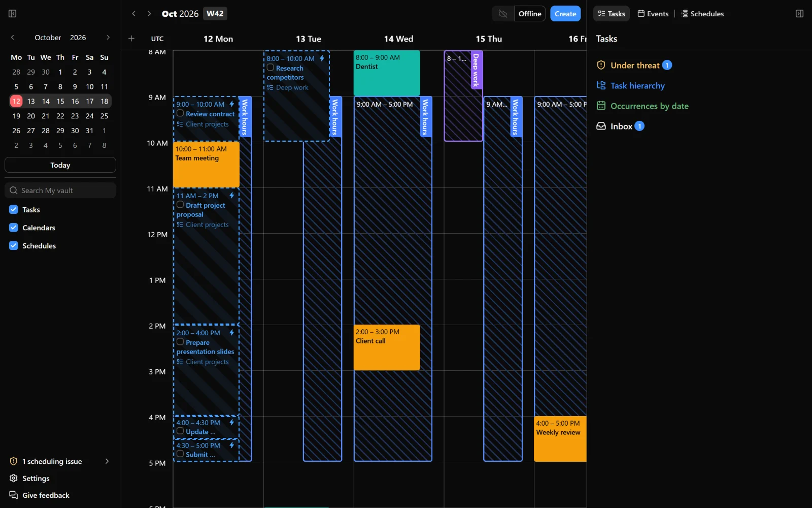Image resolution: width=812 pixels, height=508 pixels.
Task: Go to previous week arrow
Action: [x=134, y=14]
